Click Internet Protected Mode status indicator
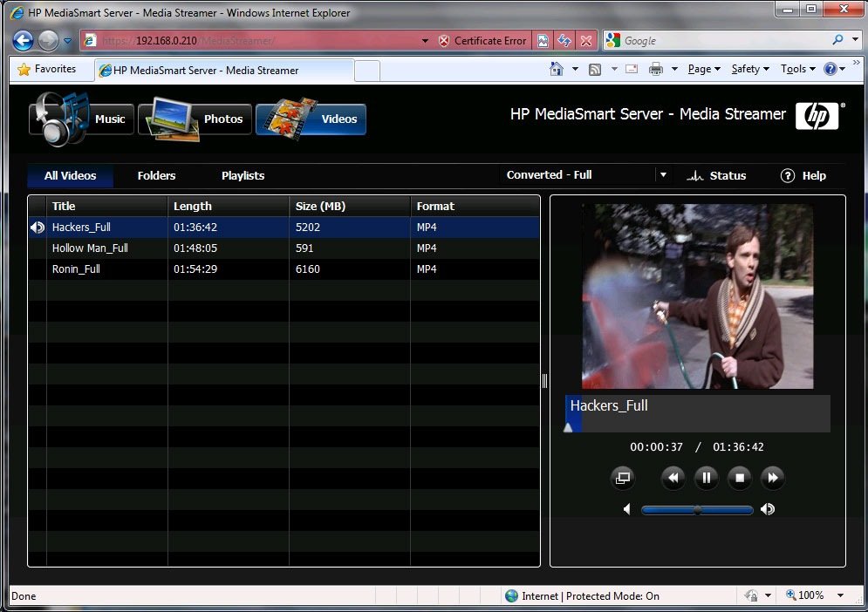868x612 pixels. [x=583, y=596]
